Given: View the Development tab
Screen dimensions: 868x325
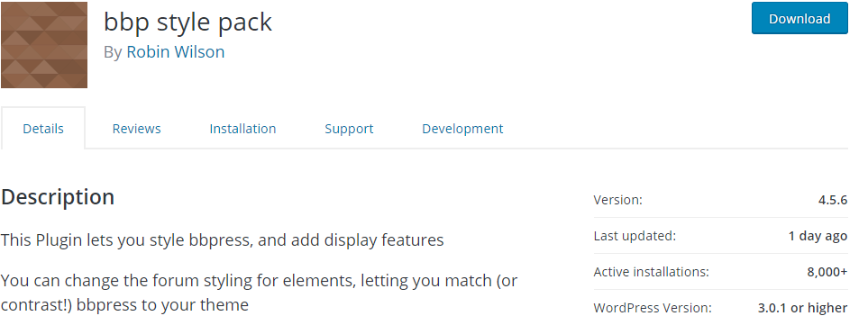Looking at the screenshot, I should 462,129.
